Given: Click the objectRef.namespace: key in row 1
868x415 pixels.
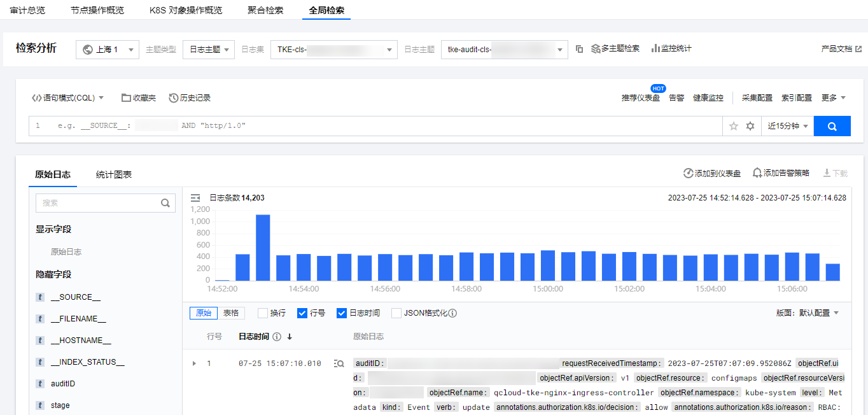Looking at the screenshot, I should click(699, 393).
